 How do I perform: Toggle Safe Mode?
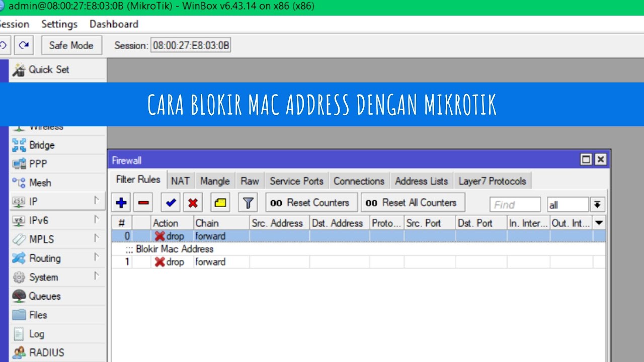pos(71,45)
